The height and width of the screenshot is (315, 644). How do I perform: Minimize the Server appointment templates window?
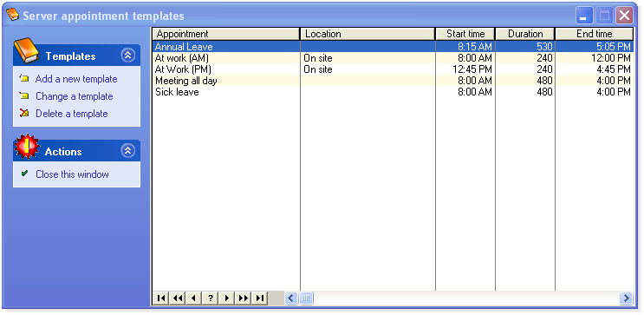coord(584,16)
